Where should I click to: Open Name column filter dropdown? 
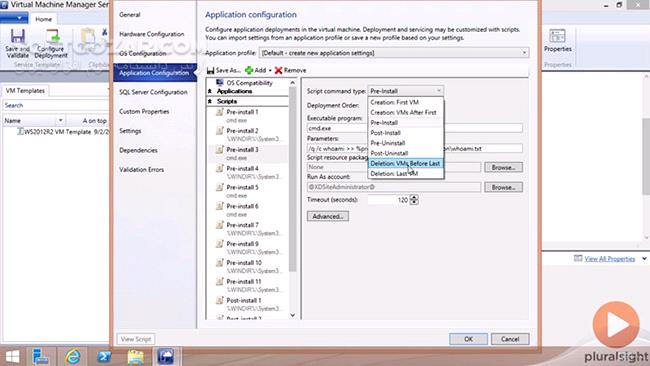click(x=61, y=120)
